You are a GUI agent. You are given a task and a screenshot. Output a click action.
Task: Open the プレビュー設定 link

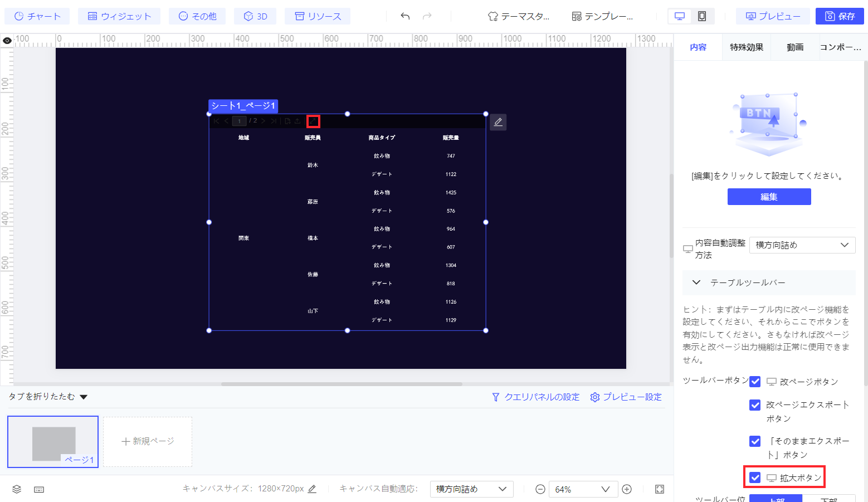tap(626, 397)
